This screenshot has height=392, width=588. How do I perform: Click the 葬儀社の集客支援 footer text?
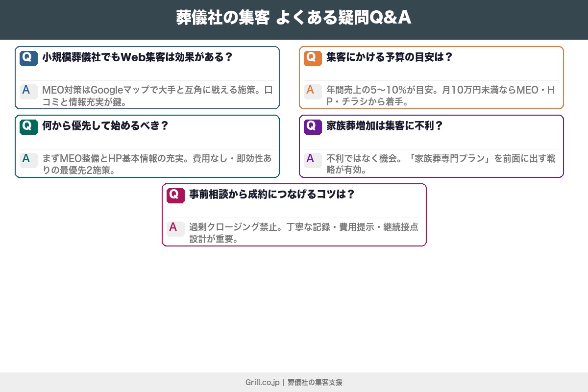click(316, 383)
